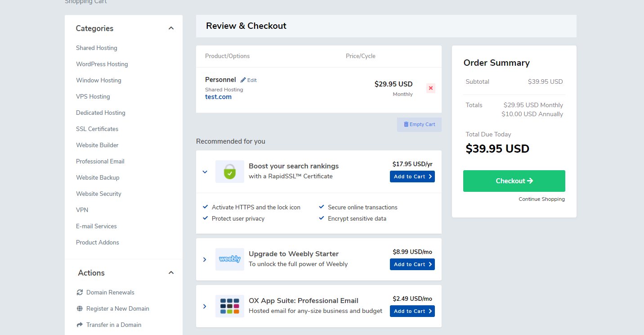Open the WordPress Hosting category

click(x=102, y=64)
